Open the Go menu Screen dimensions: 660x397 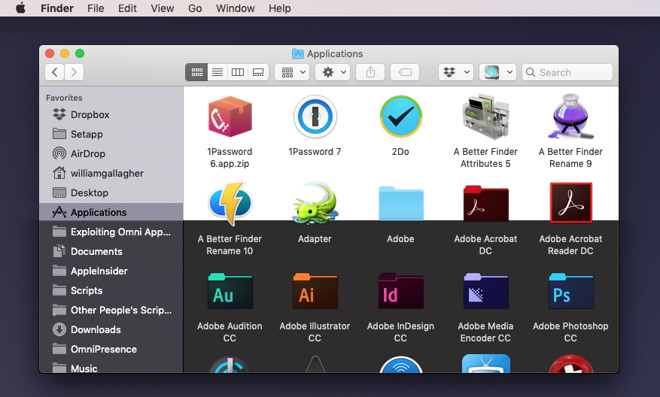pyautogui.click(x=195, y=8)
